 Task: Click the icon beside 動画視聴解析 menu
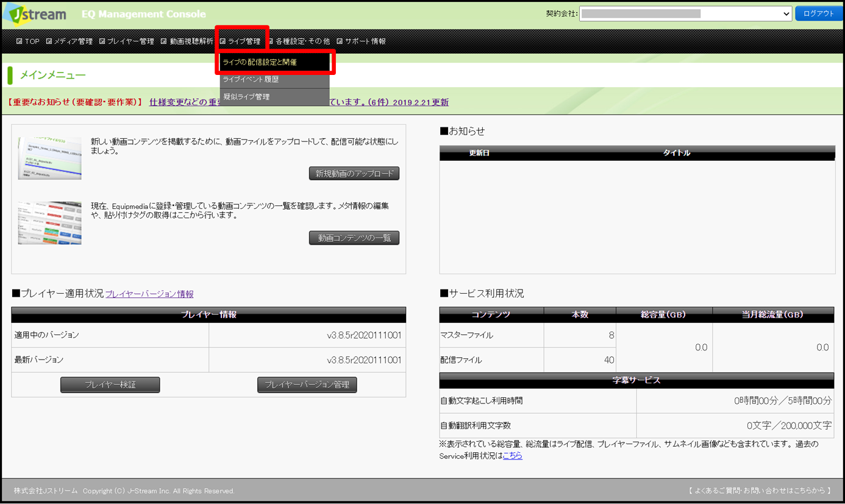pos(163,41)
